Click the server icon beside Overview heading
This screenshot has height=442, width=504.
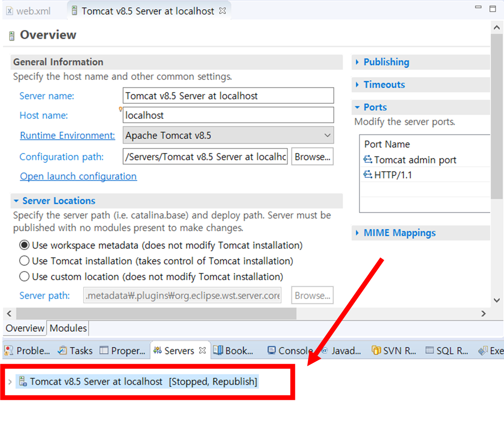[x=12, y=36]
